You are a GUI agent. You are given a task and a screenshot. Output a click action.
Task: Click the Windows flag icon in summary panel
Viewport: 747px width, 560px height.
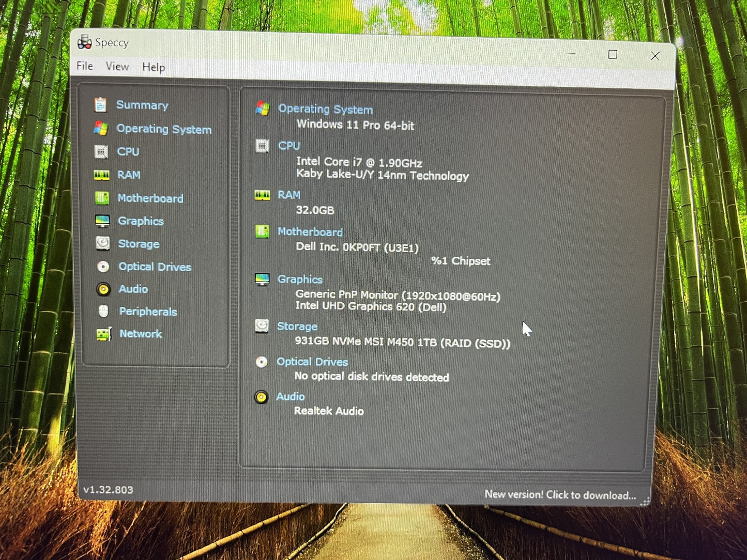(x=263, y=108)
